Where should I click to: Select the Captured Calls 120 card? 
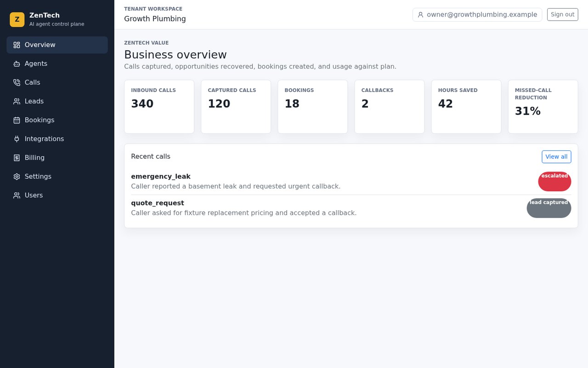point(236,107)
